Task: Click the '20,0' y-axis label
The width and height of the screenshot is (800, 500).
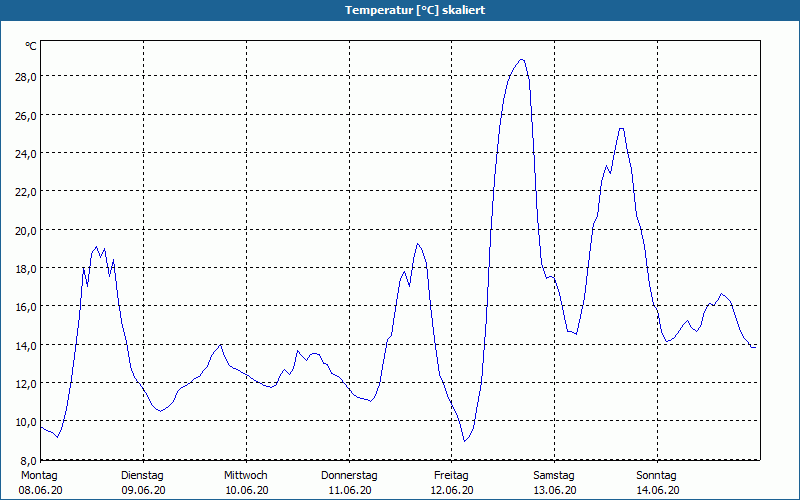Action: point(24,230)
